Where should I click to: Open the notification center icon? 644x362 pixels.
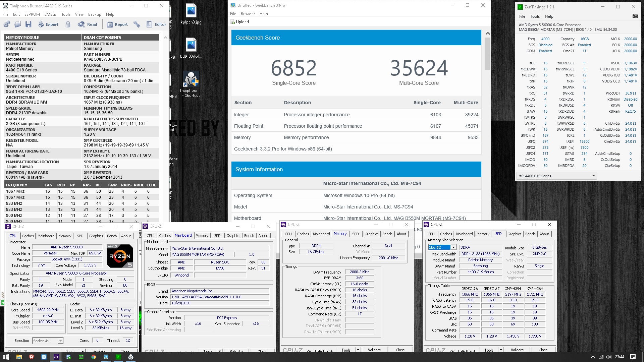(633, 357)
